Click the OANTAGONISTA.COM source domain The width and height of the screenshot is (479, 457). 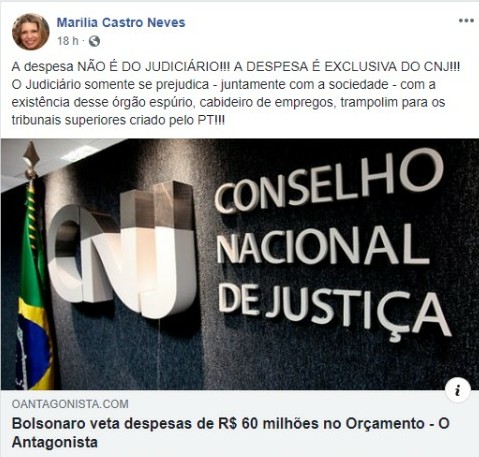click(x=70, y=404)
